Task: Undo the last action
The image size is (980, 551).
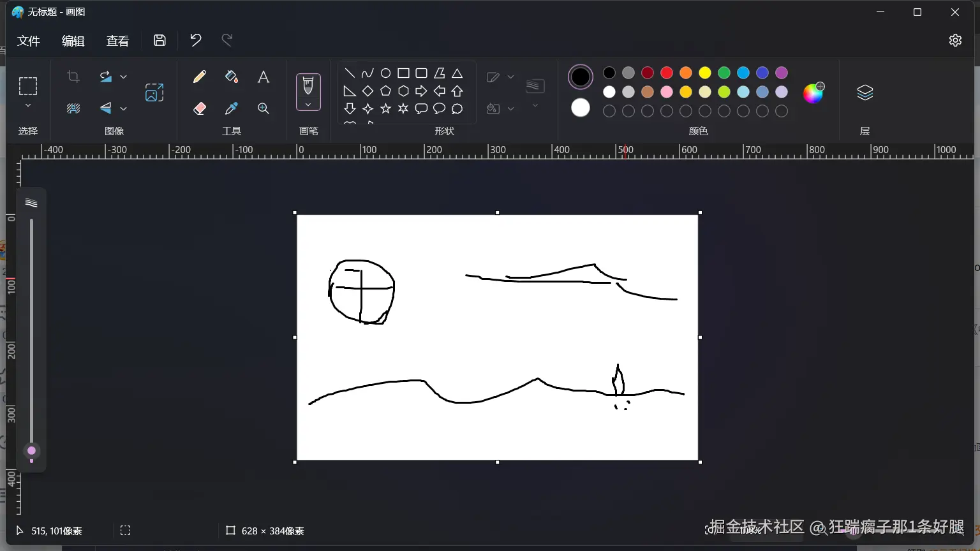Action: coord(195,40)
